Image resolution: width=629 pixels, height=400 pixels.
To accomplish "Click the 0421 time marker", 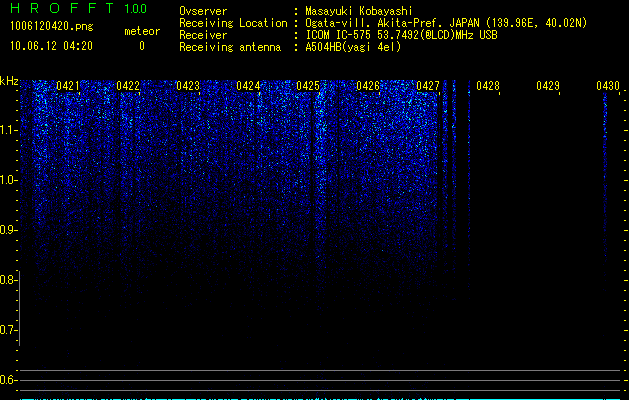I will pos(67,86).
